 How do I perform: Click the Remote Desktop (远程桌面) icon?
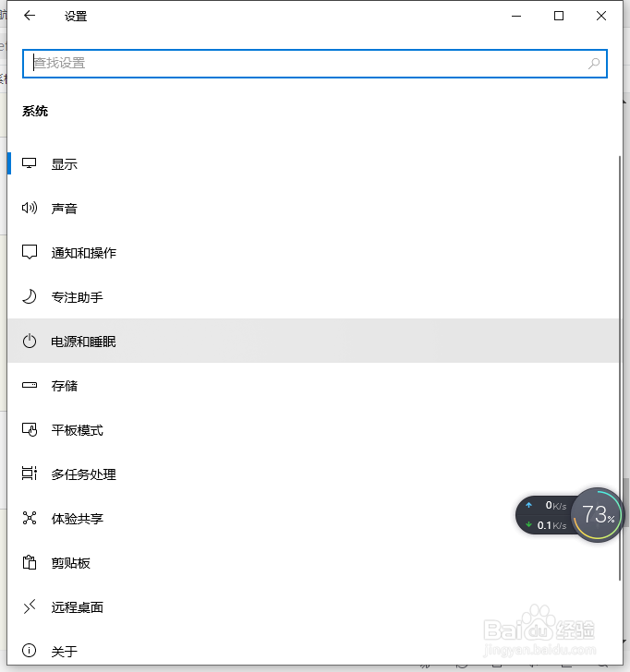click(30, 607)
